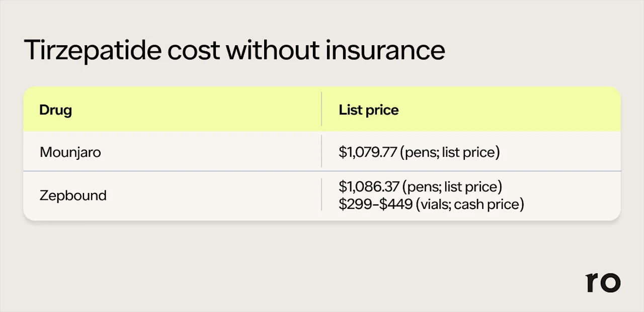Screen dimensions: 644x312
Task: Click the "Drug" column header
Action: (55, 110)
